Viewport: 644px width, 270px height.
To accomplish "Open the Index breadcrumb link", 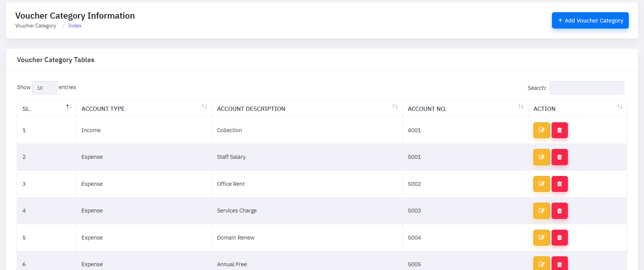I will 75,26.
